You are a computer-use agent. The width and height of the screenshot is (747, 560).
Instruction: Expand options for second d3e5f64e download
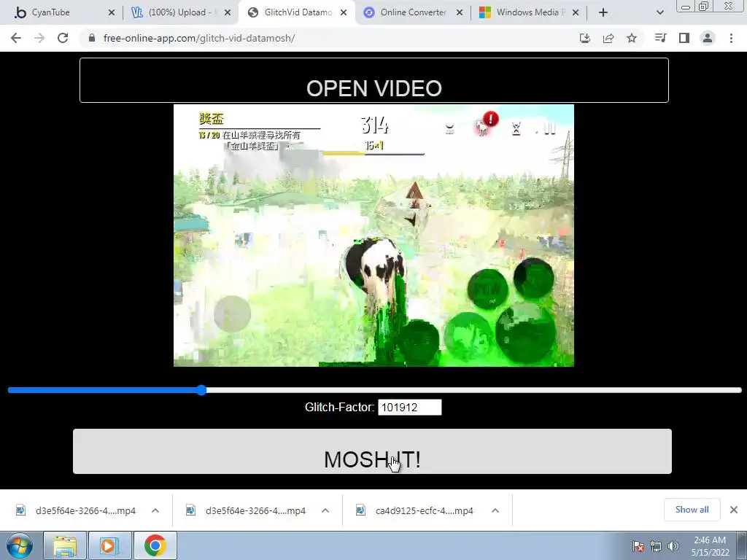pos(325,510)
